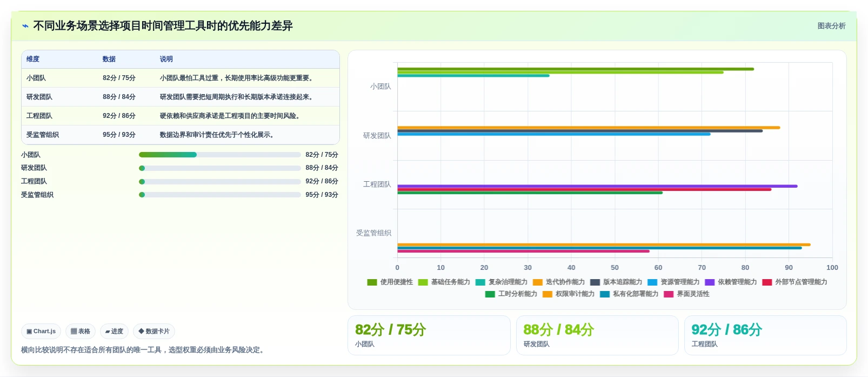
Task: Click the dark green 小团队 bar reaching 82
Action: pos(576,69)
